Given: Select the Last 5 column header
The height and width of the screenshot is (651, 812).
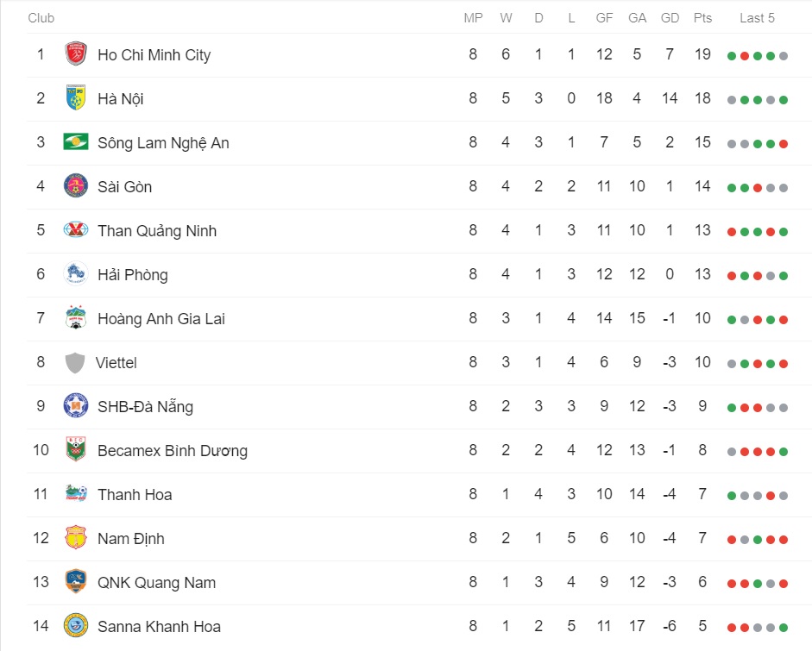Looking at the screenshot, I should (x=757, y=18).
